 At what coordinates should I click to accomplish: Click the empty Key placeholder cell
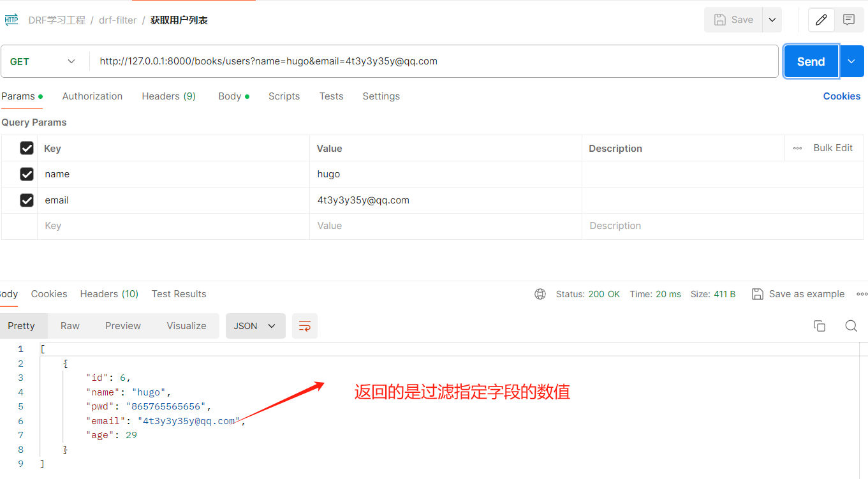pyautogui.click(x=173, y=226)
